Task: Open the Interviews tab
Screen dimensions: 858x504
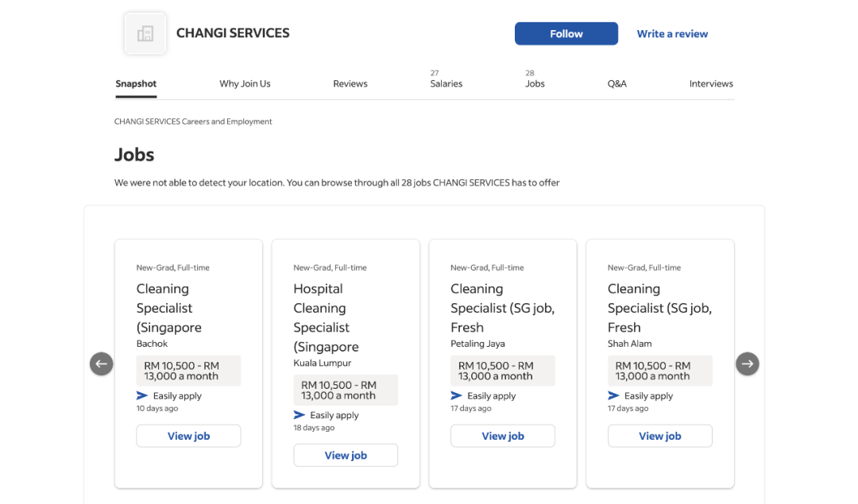Action: (x=711, y=83)
